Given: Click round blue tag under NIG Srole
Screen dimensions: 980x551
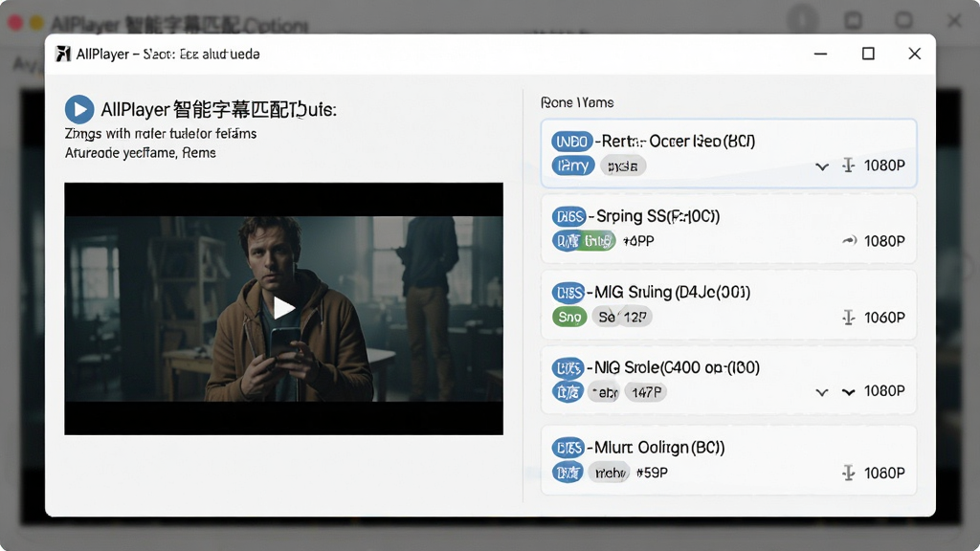Looking at the screenshot, I should point(568,391).
